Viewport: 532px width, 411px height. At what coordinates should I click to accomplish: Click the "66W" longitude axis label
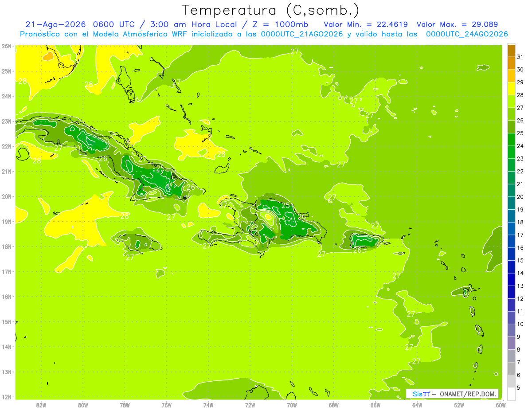pyautogui.click(x=375, y=405)
